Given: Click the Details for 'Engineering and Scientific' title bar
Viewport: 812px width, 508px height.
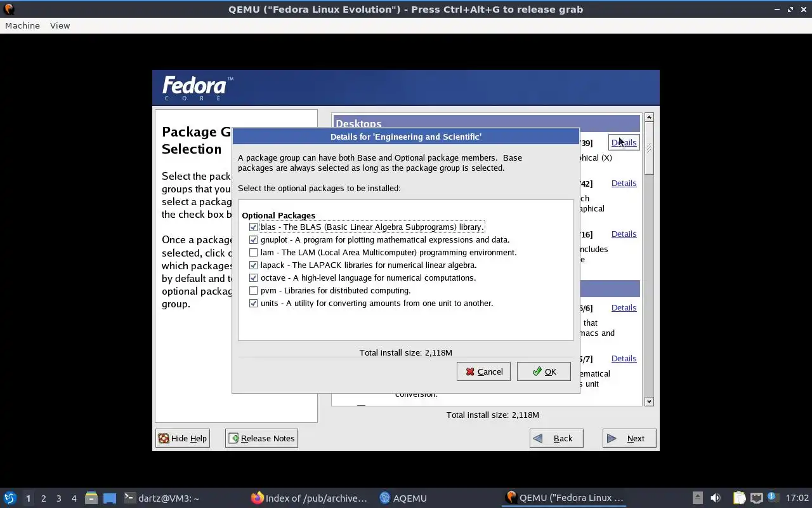Looking at the screenshot, I should 405,137.
